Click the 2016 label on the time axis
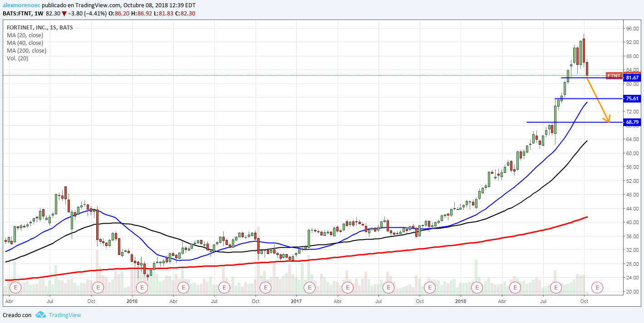The width and height of the screenshot is (644, 323). coord(132,301)
